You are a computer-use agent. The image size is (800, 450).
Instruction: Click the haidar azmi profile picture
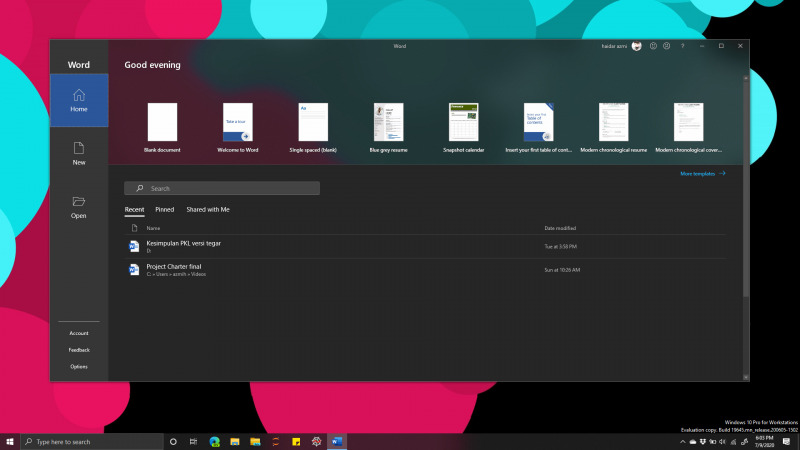coord(636,46)
